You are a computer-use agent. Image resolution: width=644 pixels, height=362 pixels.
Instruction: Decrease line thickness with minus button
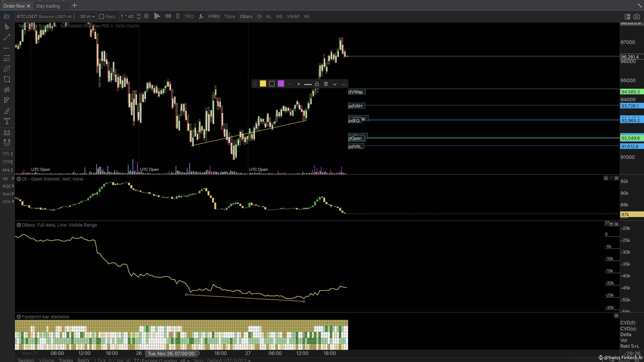tap(289, 84)
